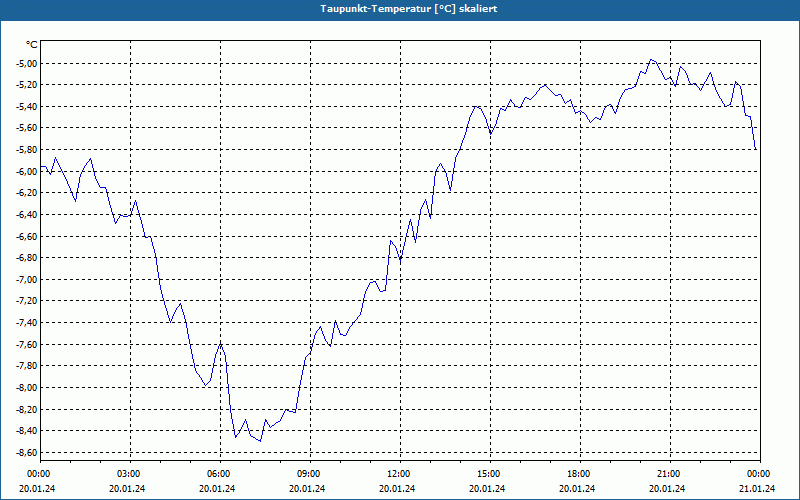Select the "-8,20" y-axis label
800x500 pixels.
(x=26, y=409)
